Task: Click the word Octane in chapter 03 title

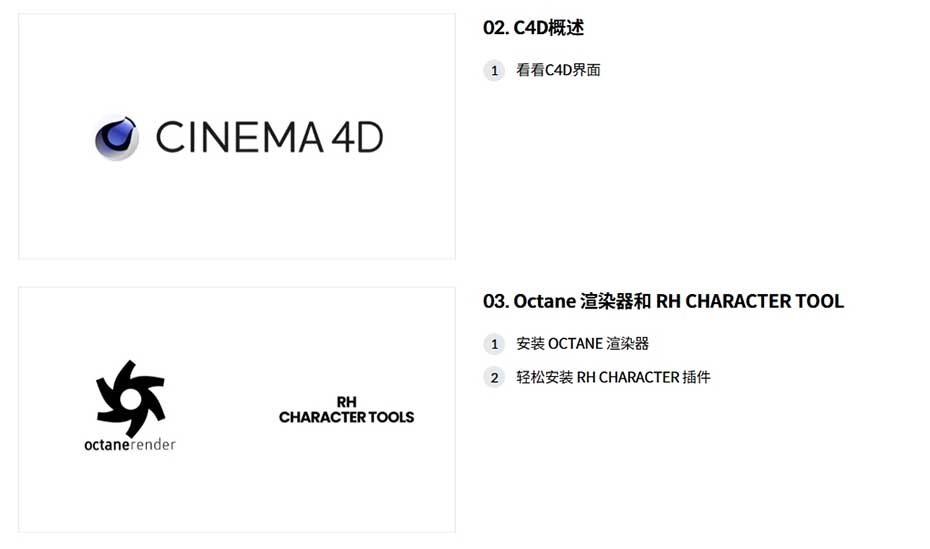Action: pyautogui.click(x=544, y=301)
